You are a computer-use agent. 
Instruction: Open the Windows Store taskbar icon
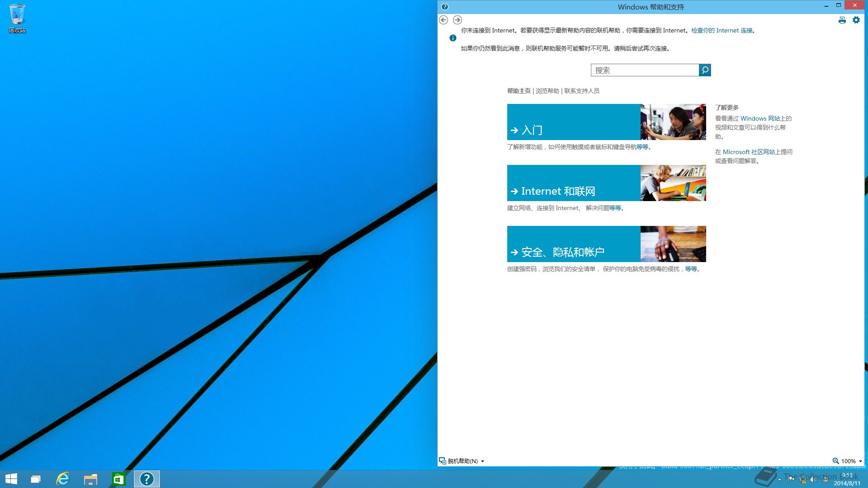point(118,479)
